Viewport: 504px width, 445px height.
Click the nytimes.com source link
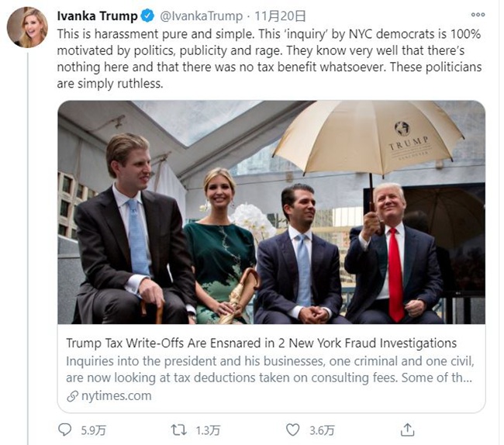[x=115, y=395]
